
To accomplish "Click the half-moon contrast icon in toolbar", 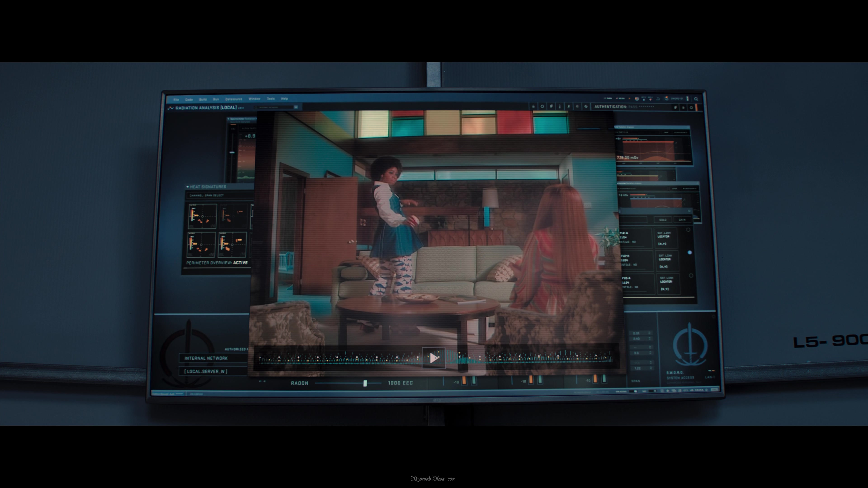I will [578, 106].
